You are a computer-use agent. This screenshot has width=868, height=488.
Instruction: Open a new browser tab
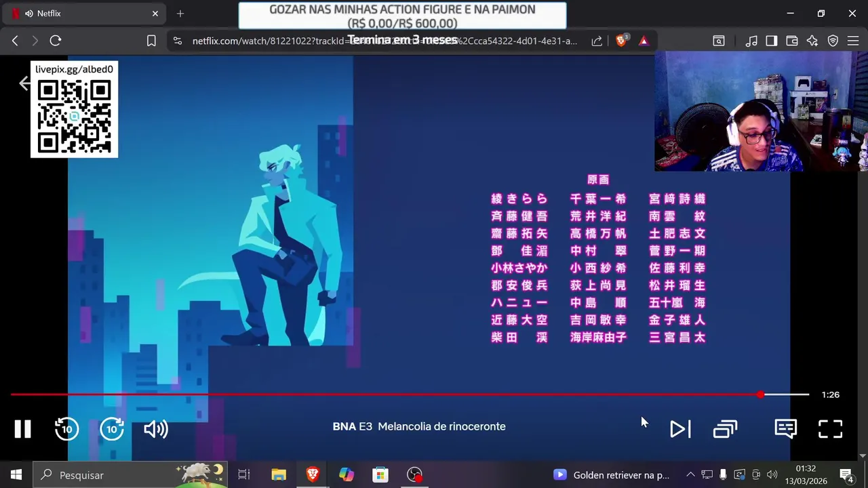point(180,14)
